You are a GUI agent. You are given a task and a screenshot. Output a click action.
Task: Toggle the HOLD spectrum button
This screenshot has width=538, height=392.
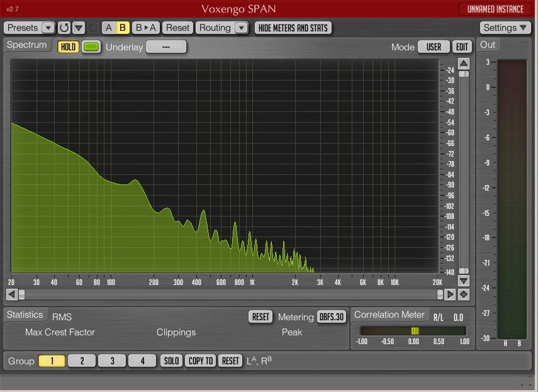click(68, 47)
